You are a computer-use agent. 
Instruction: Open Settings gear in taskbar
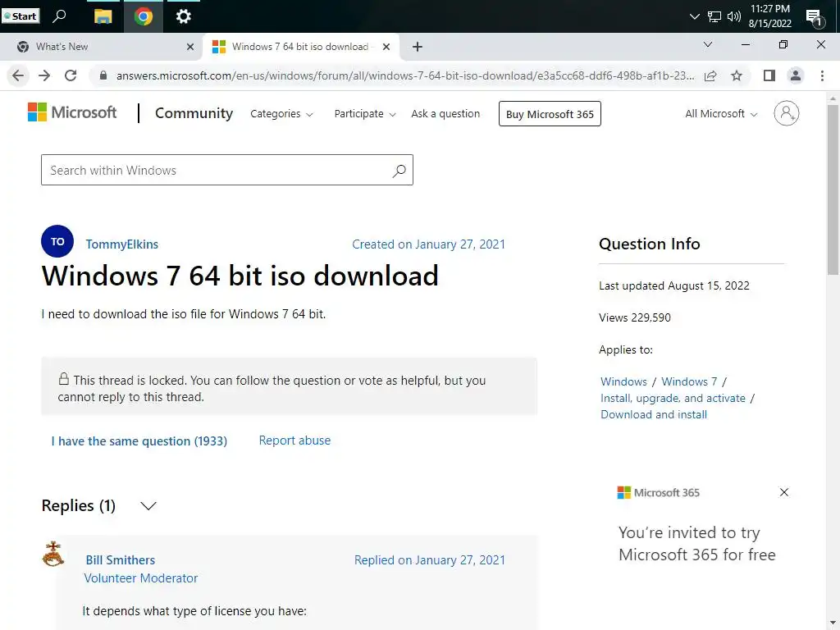[x=183, y=16]
